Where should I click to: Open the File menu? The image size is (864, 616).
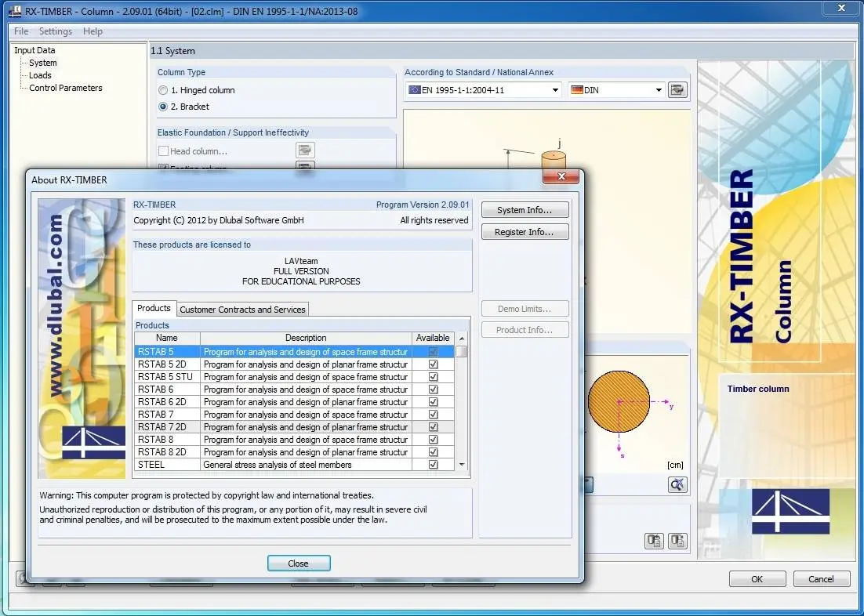coord(21,31)
